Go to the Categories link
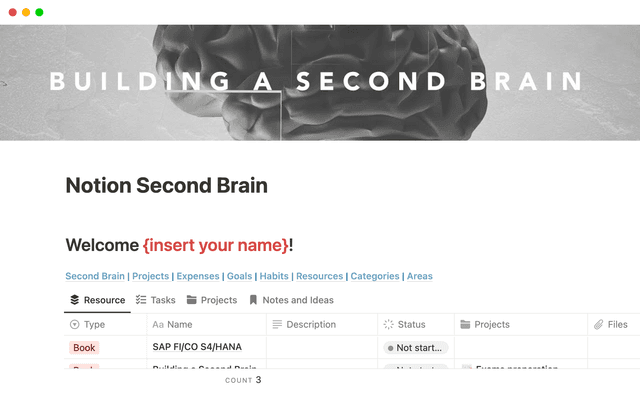The height and width of the screenshot is (400, 640). (x=375, y=276)
